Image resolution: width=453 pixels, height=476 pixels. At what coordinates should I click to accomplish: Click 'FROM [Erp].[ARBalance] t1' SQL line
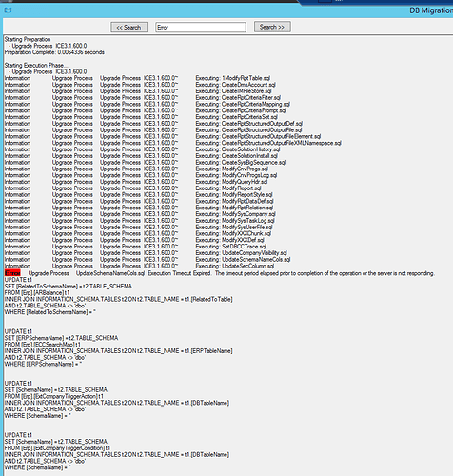tap(37, 293)
